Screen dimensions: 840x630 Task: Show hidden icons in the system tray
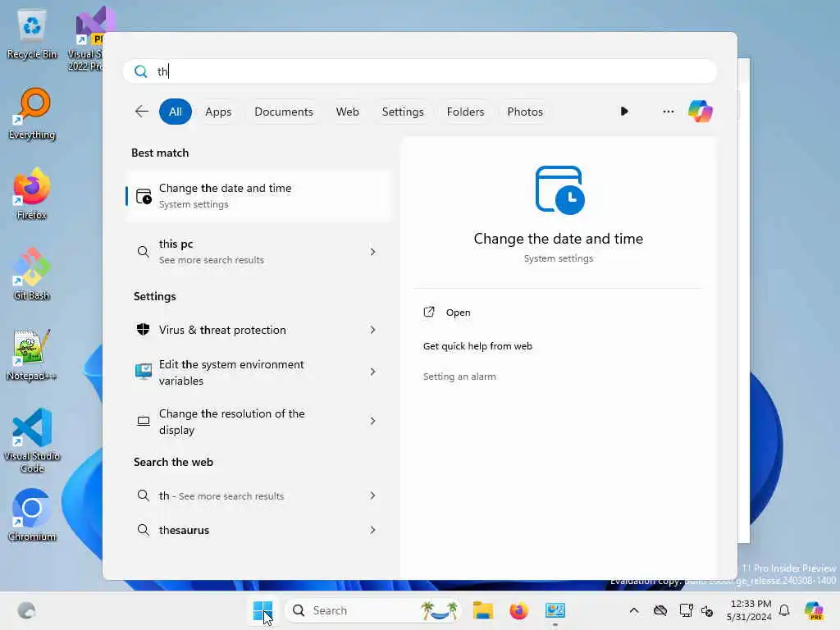(x=634, y=610)
